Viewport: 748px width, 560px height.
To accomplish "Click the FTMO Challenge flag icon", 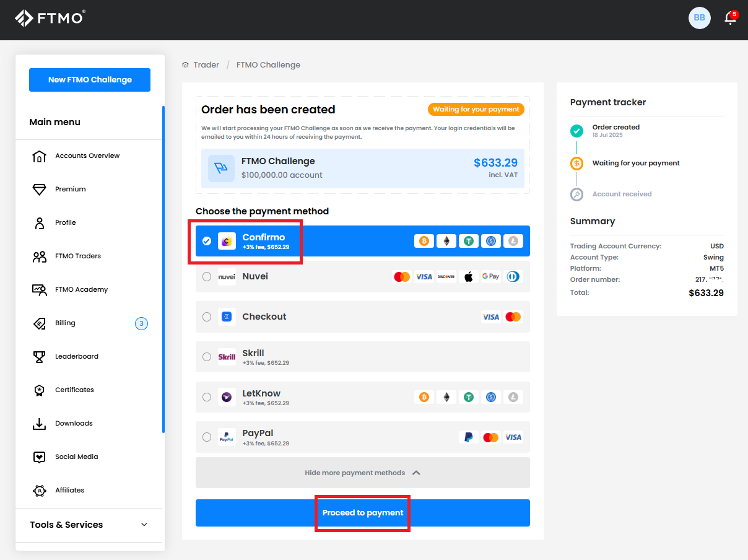I will pyautogui.click(x=221, y=168).
